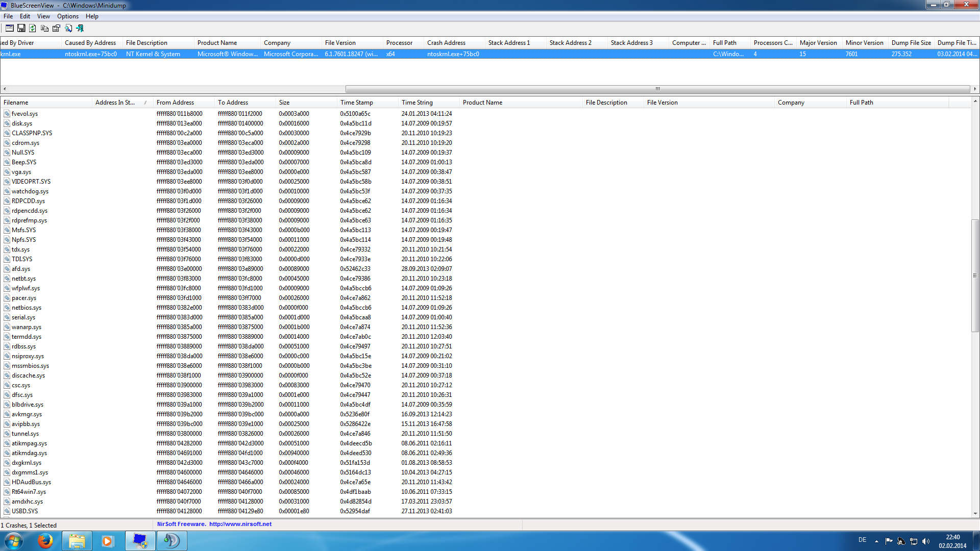This screenshot has height=551, width=980.
Task: Select the atikmdag.sys driver row
Action: pyautogui.click(x=29, y=453)
